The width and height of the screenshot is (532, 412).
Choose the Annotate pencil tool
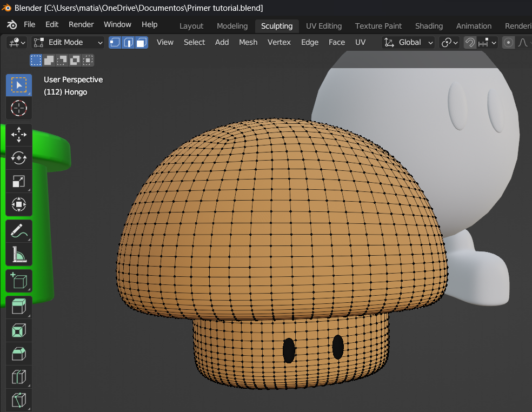[19, 231]
